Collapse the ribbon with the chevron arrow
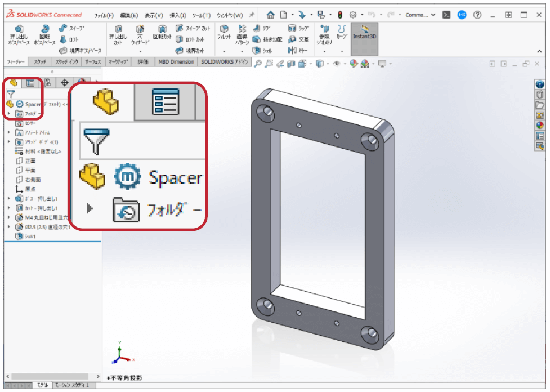This screenshot has width=550, height=392. pyautogui.click(x=539, y=51)
